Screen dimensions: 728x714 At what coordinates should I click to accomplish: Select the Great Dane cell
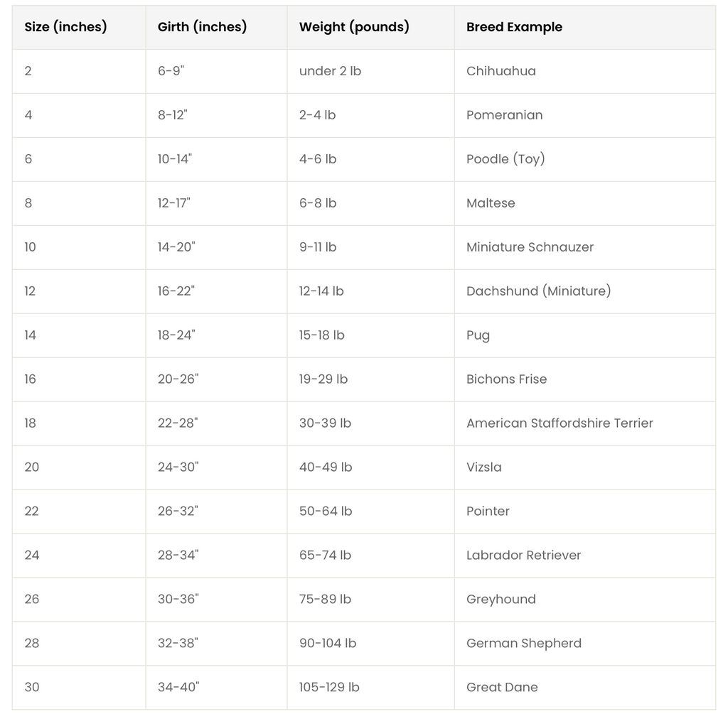(x=584, y=688)
